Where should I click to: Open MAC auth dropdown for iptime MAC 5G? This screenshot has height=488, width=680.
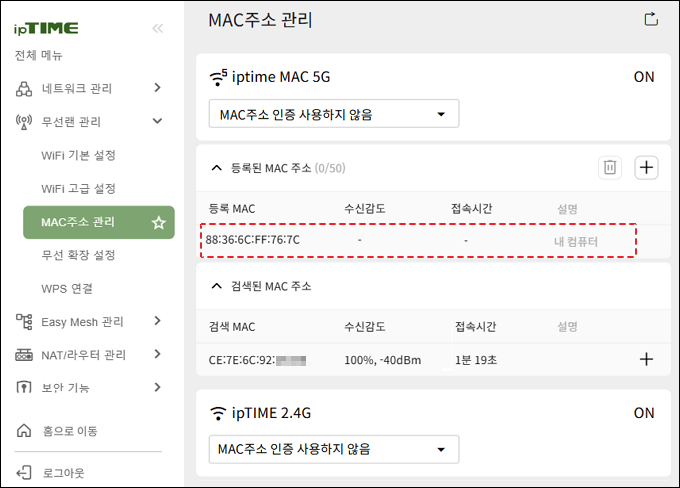coord(334,114)
